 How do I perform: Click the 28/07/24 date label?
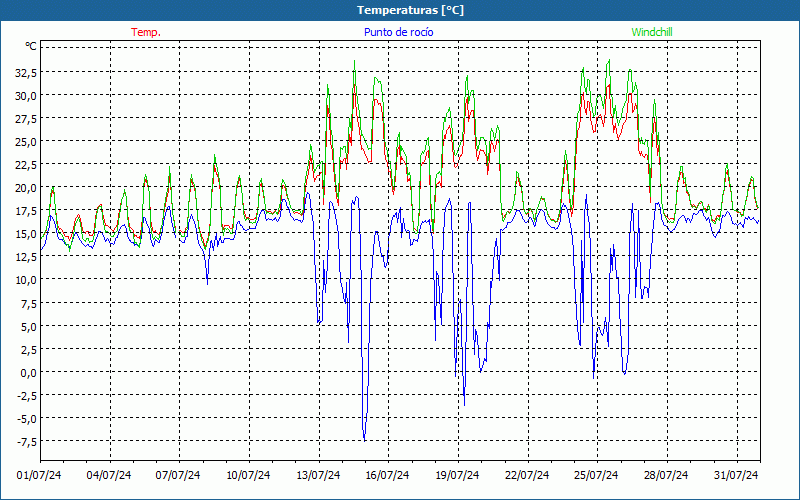pyautogui.click(x=666, y=475)
